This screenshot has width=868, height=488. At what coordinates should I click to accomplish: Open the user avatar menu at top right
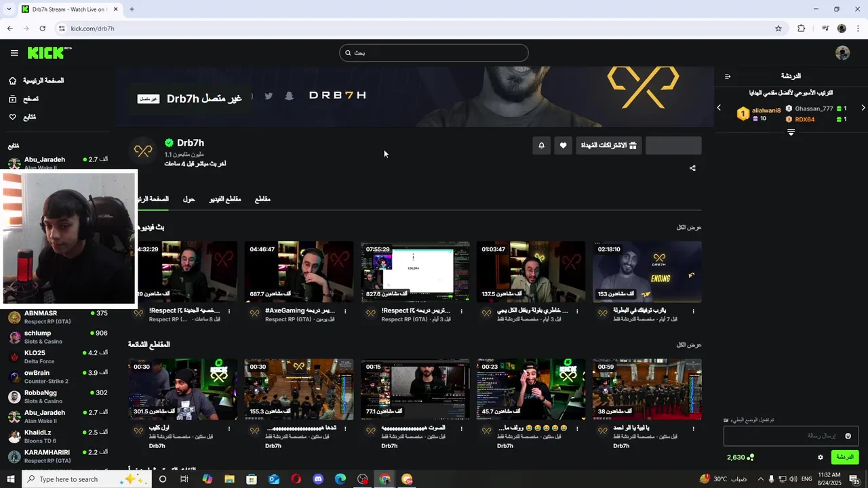pos(843,53)
